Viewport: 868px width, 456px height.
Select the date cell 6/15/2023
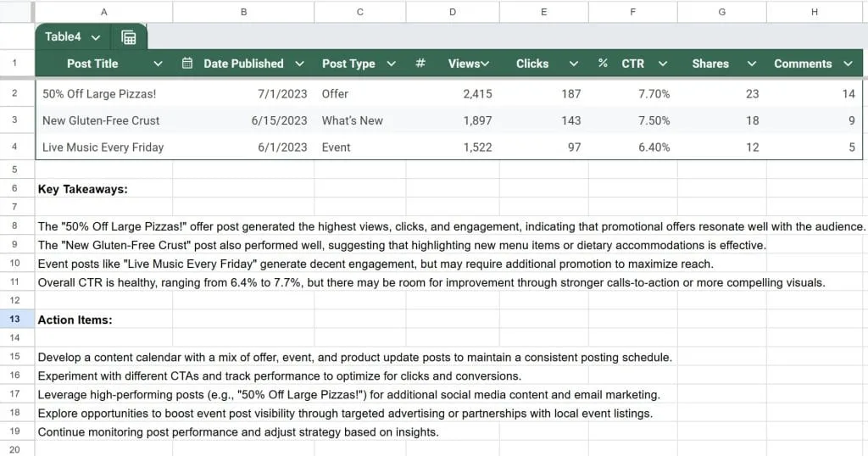243,120
